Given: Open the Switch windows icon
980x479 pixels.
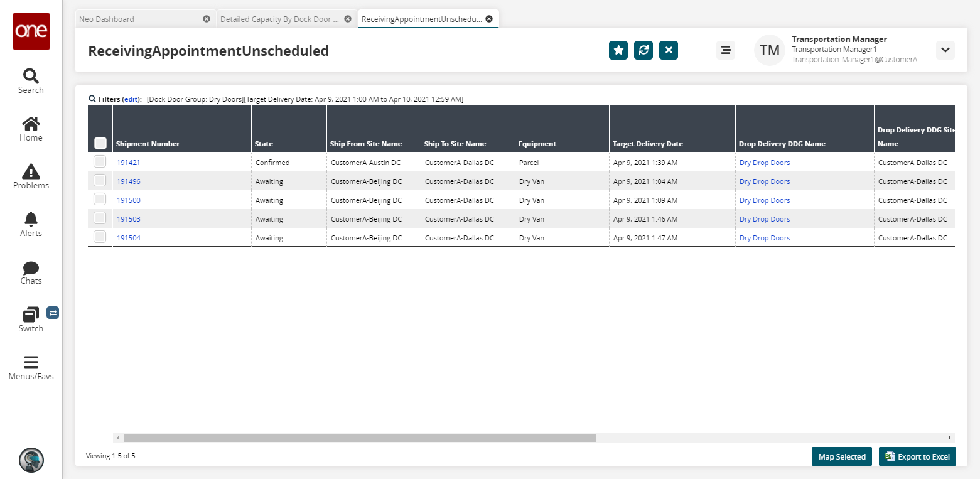Looking at the screenshot, I should tap(31, 320).
